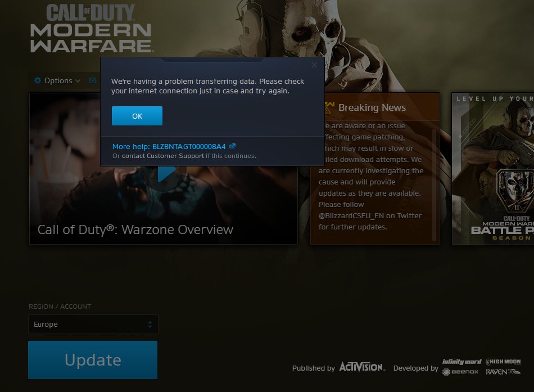Click the external link icon beside help code
This screenshot has width=534, height=392.
[232, 146]
